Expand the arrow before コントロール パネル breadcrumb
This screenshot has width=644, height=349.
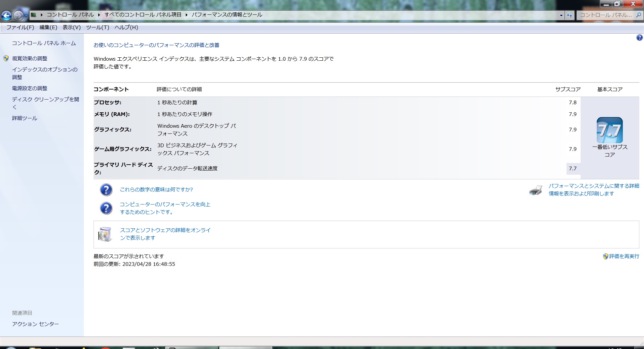[42, 15]
